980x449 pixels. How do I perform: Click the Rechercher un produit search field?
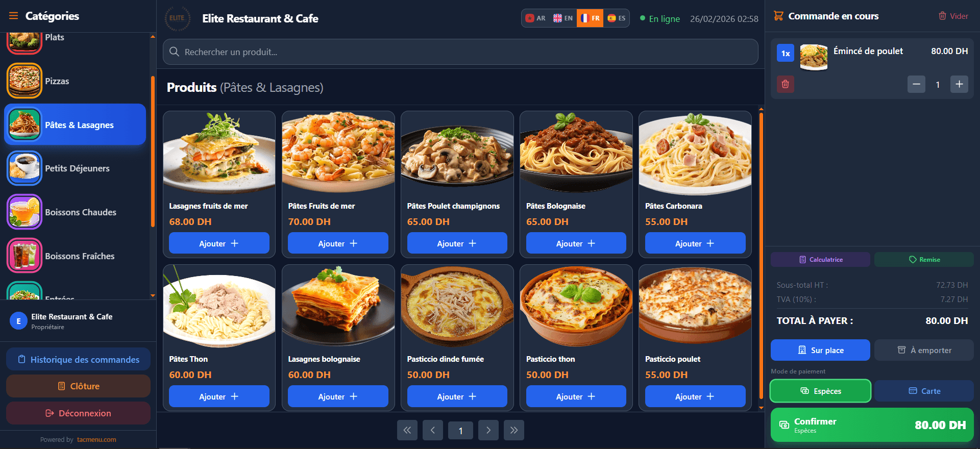click(460, 52)
